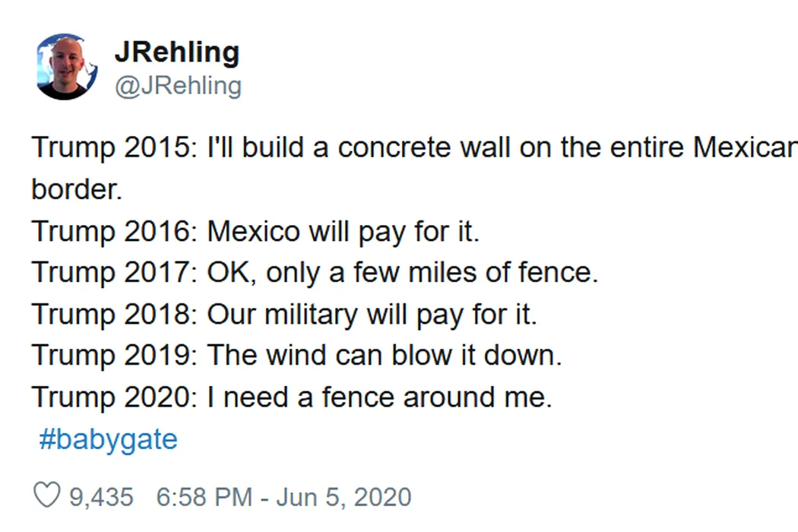Click the 'Mexico will pay for it' line

point(255,232)
